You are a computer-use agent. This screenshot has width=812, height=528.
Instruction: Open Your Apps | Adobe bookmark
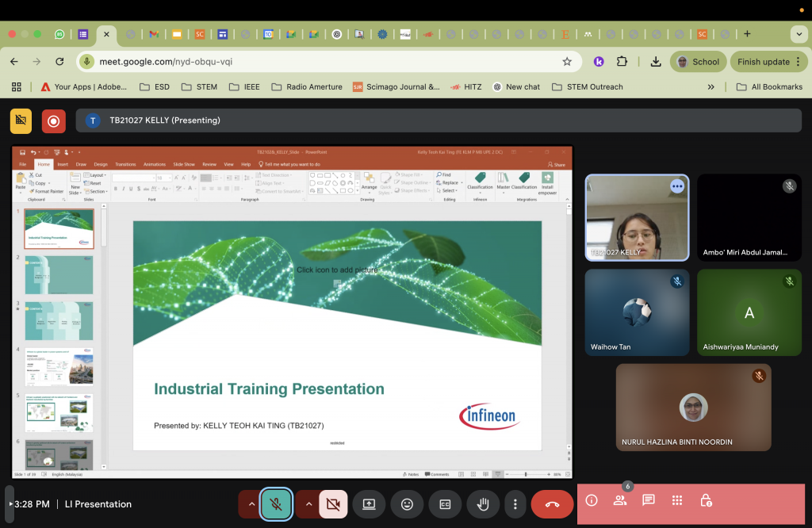(x=84, y=87)
